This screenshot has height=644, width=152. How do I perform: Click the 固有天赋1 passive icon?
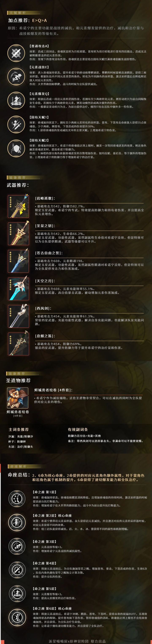tap(16, 124)
